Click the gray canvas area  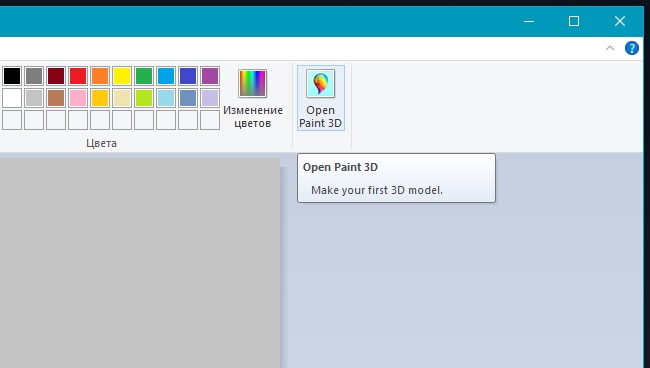pos(140,263)
